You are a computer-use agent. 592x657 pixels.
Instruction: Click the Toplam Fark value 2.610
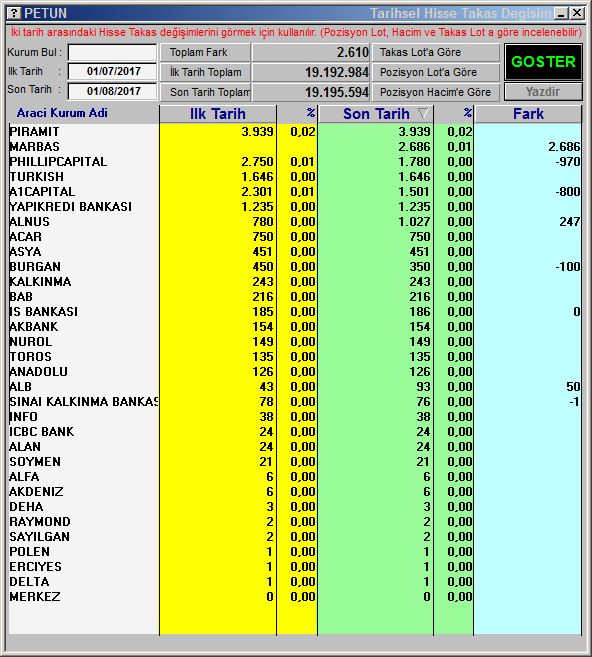[x=311, y=52]
